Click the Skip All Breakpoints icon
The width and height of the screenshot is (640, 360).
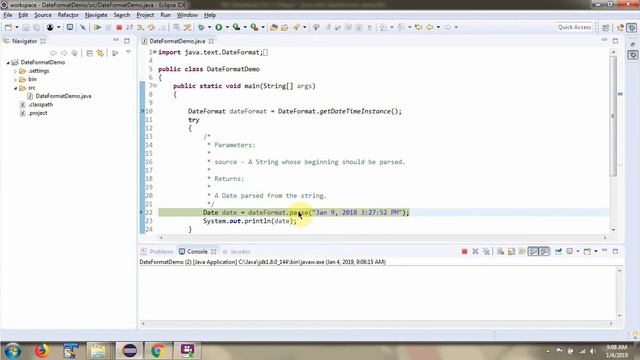83,27
